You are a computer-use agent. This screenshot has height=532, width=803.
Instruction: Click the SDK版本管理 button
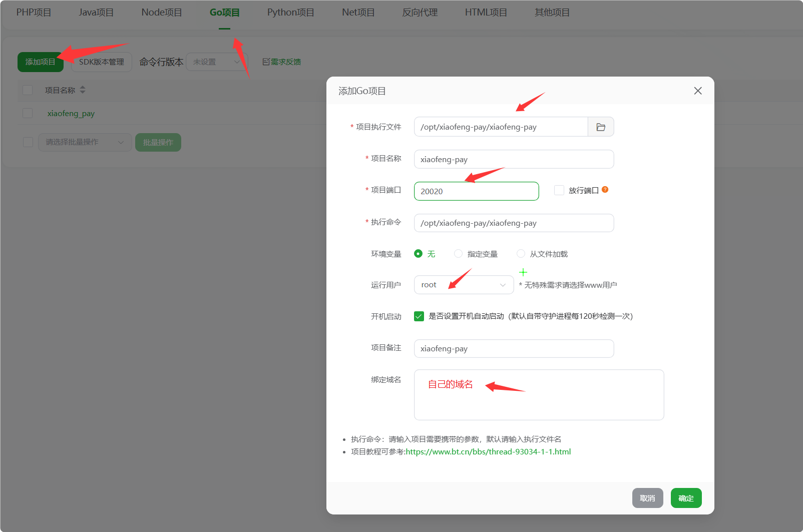tap(101, 62)
